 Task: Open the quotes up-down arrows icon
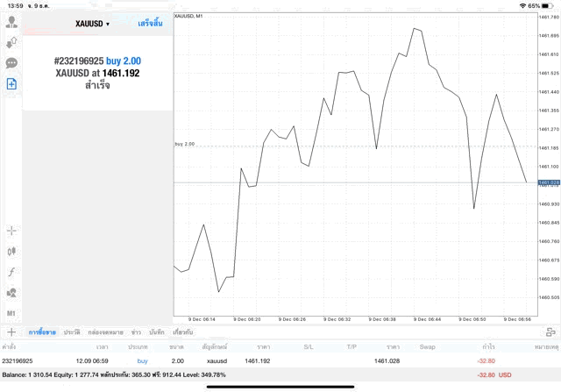pyautogui.click(x=11, y=42)
